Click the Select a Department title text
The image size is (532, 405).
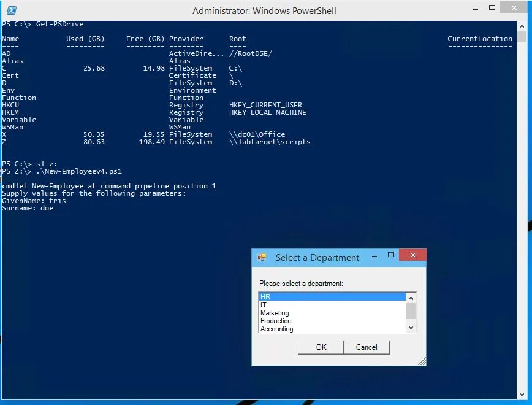click(x=317, y=258)
